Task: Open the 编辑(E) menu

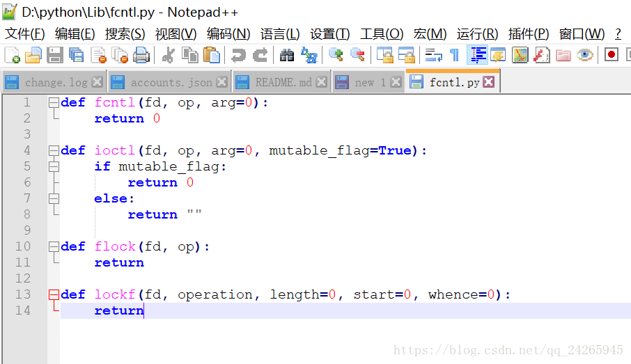Action: (x=75, y=34)
